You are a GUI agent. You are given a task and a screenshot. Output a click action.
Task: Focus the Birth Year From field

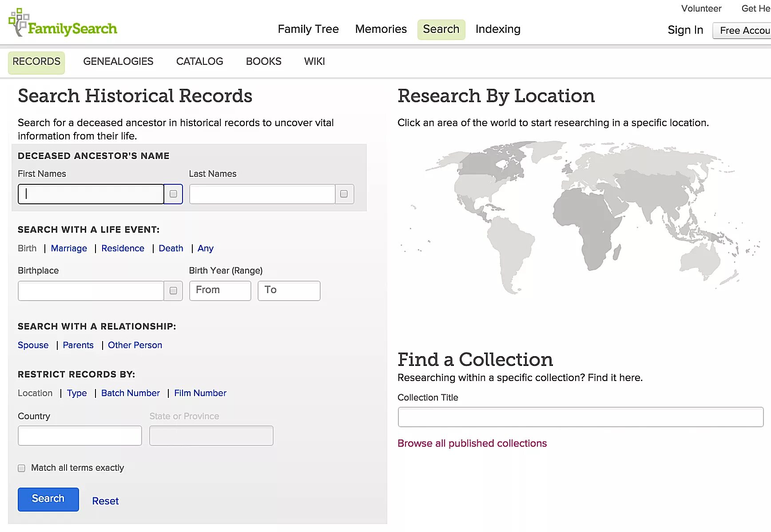pos(220,290)
